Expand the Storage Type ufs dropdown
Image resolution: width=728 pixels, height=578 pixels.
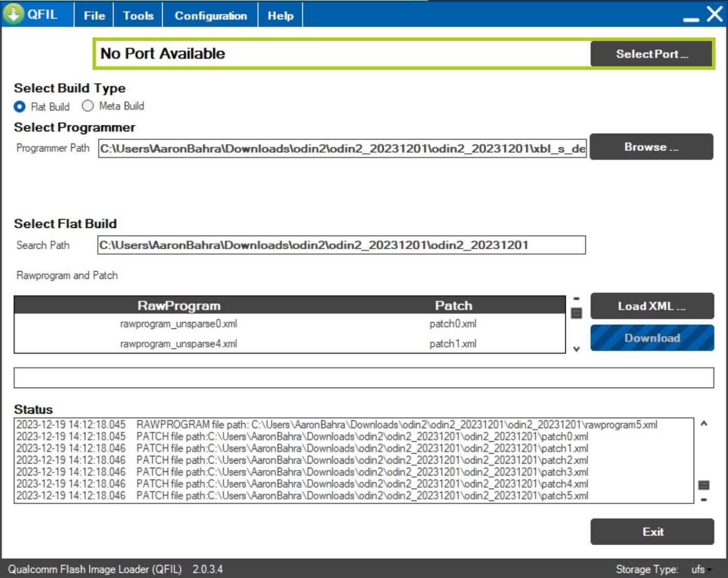701,569
